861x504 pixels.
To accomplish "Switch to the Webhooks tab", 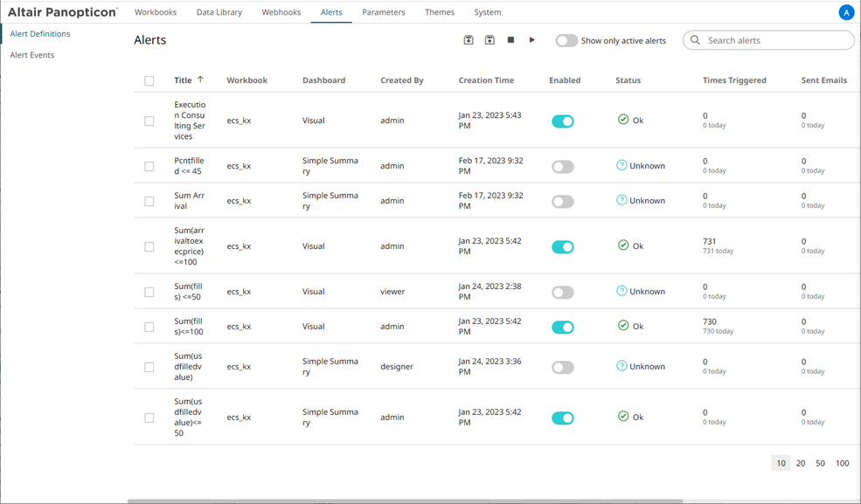I will pyautogui.click(x=281, y=12).
